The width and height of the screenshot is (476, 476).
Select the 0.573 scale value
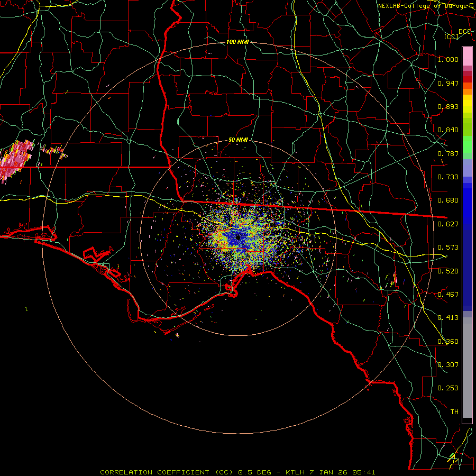tap(448, 248)
